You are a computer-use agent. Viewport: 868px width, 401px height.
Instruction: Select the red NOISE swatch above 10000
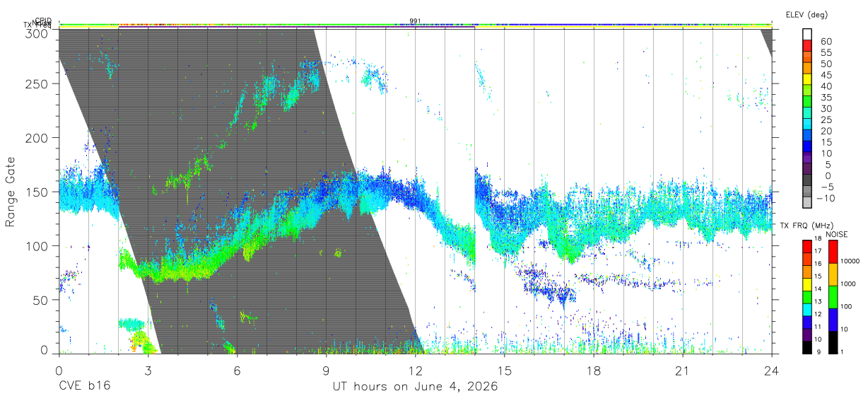[x=832, y=251]
